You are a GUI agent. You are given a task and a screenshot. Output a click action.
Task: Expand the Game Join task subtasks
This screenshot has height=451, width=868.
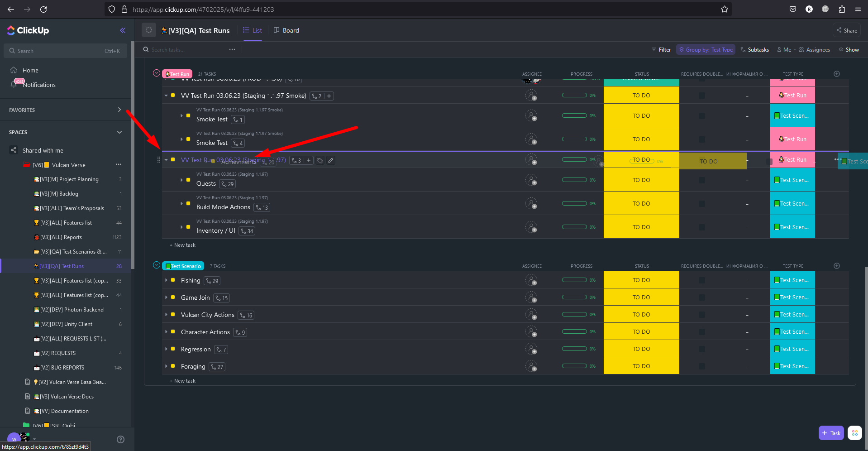[166, 297]
